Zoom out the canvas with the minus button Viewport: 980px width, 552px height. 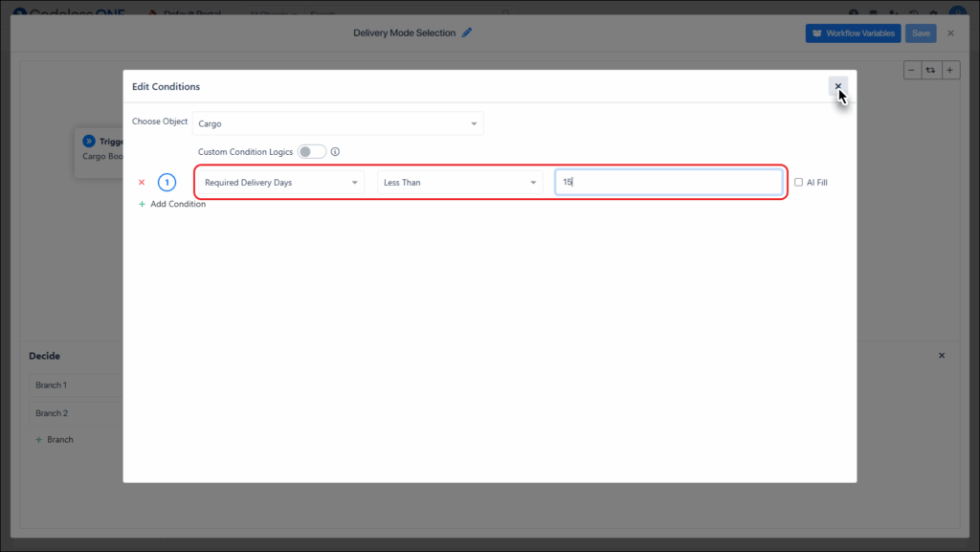pos(912,70)
